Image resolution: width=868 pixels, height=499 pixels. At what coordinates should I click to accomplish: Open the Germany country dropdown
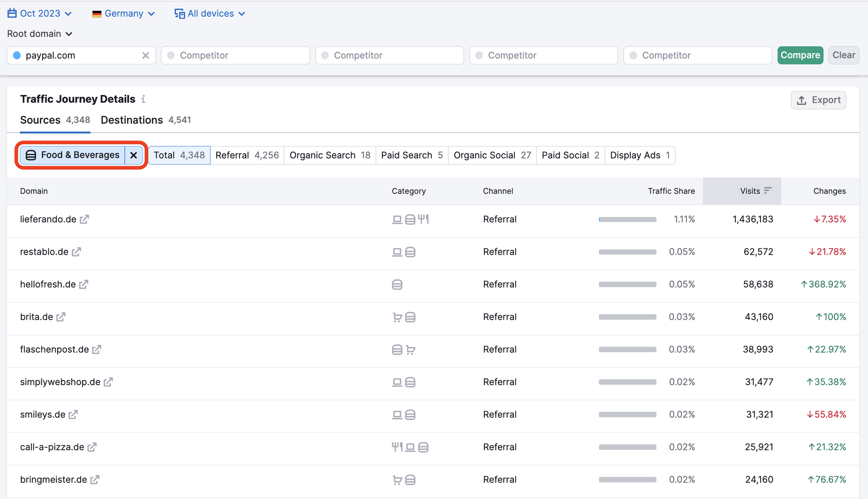point(123,13)
